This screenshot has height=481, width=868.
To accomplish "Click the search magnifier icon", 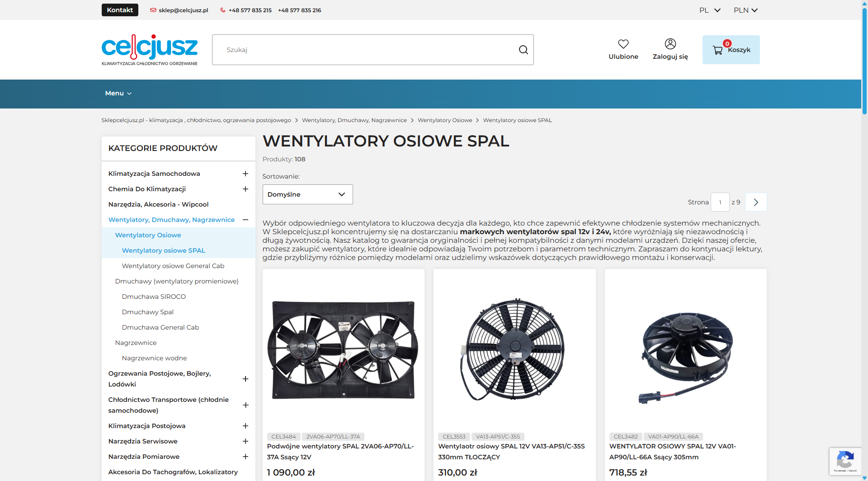I will coord(523,50).
